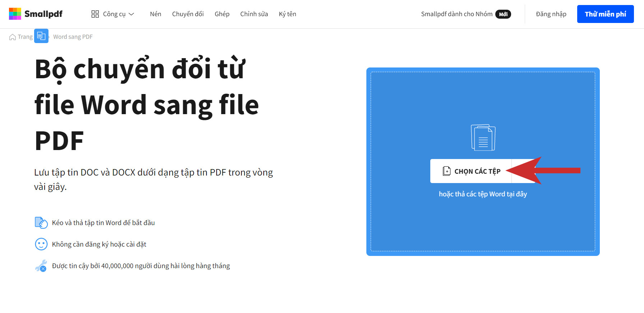Viewport: 644px width, 313px height.
Task: Click the blue Word to PDF tool icon
Action: click(41, 36)
